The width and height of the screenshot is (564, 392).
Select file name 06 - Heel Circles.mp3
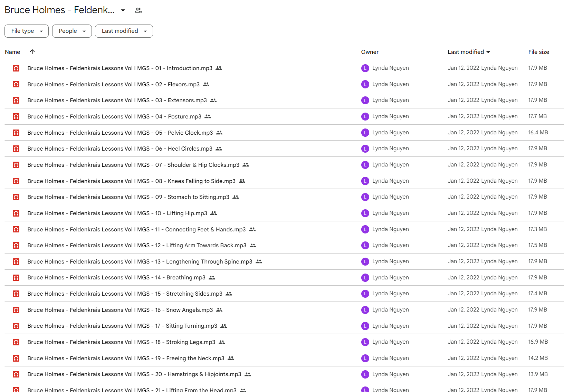(x=120, y=149)
